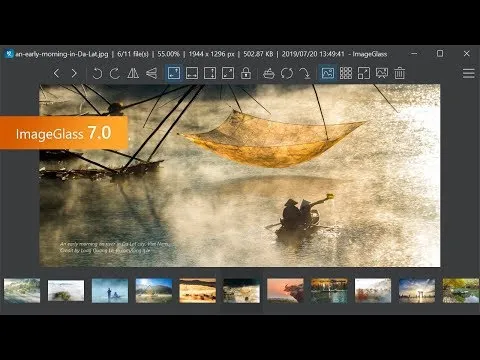Toggle the lock zoom ratio padlock
The width and height of the screenshot is (480, 360).
(x=246, y=73)
